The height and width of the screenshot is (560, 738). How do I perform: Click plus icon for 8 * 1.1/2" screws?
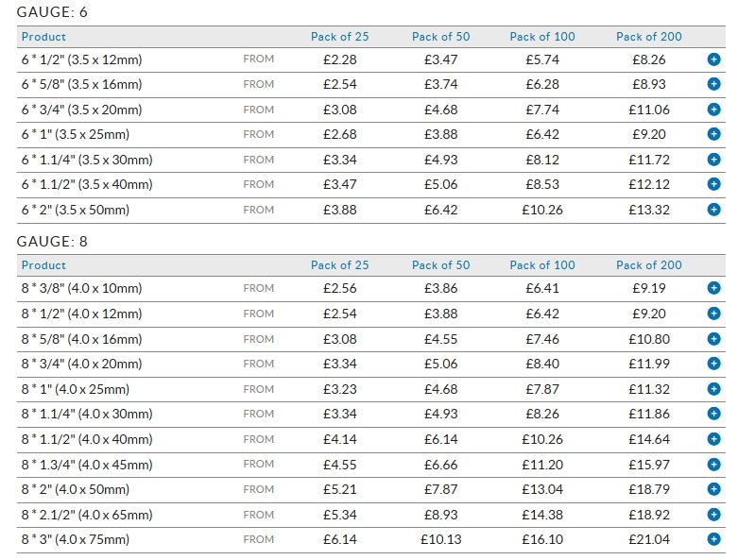click(713, 439)
